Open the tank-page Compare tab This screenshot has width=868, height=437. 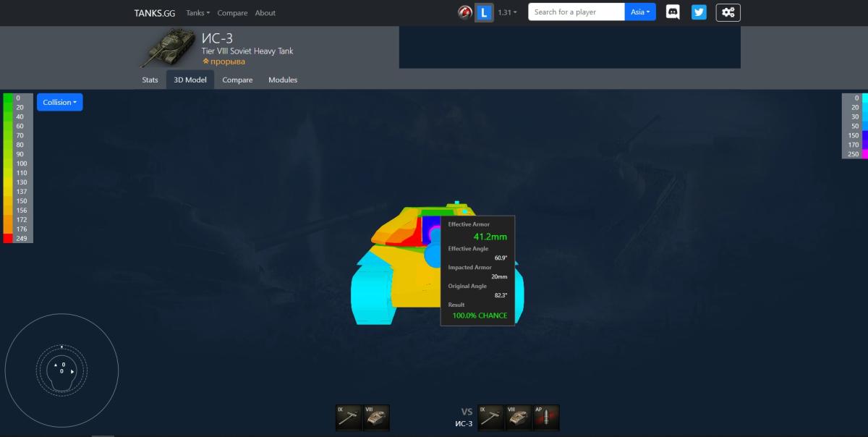pos(237,80)
